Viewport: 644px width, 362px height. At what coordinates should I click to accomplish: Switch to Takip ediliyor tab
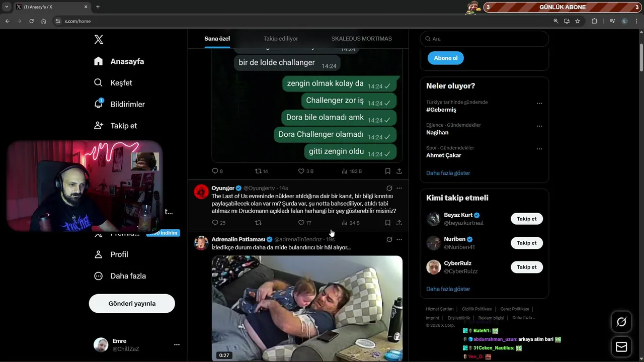tap(281, 39)
